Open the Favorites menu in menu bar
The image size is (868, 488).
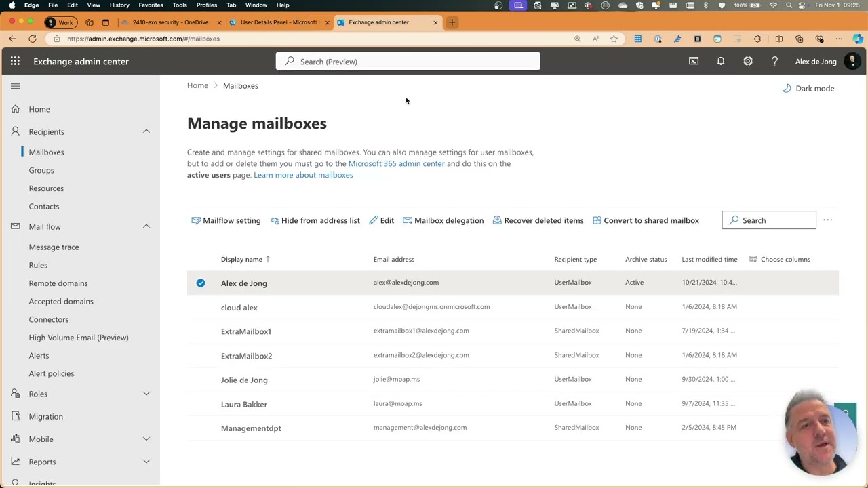[151, 5]
